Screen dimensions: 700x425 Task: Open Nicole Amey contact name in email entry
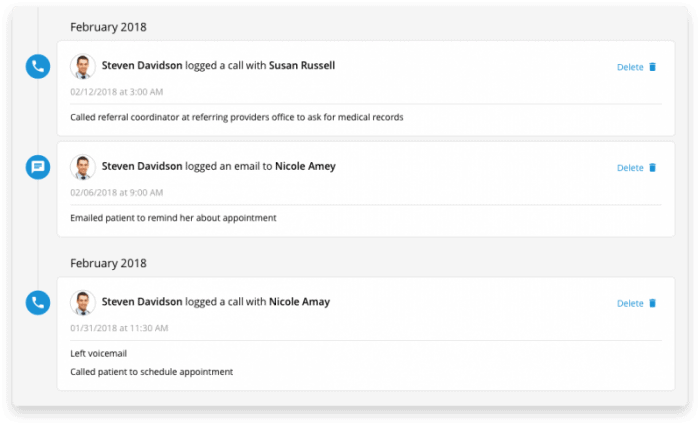coord(305,166)
